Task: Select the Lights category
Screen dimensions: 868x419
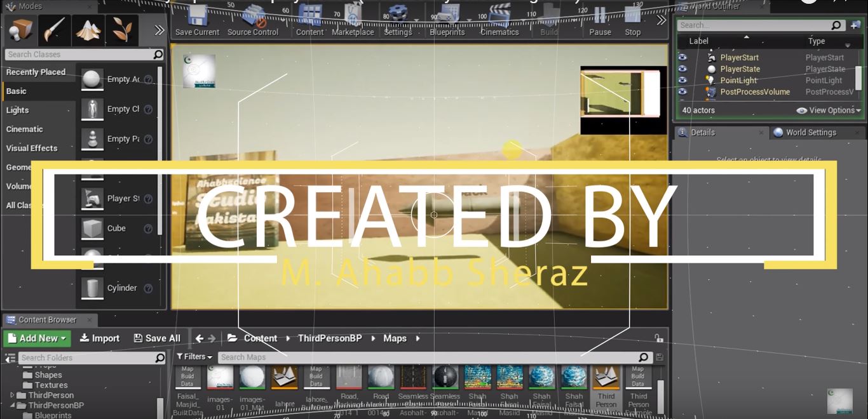Action: pos(18,110)
